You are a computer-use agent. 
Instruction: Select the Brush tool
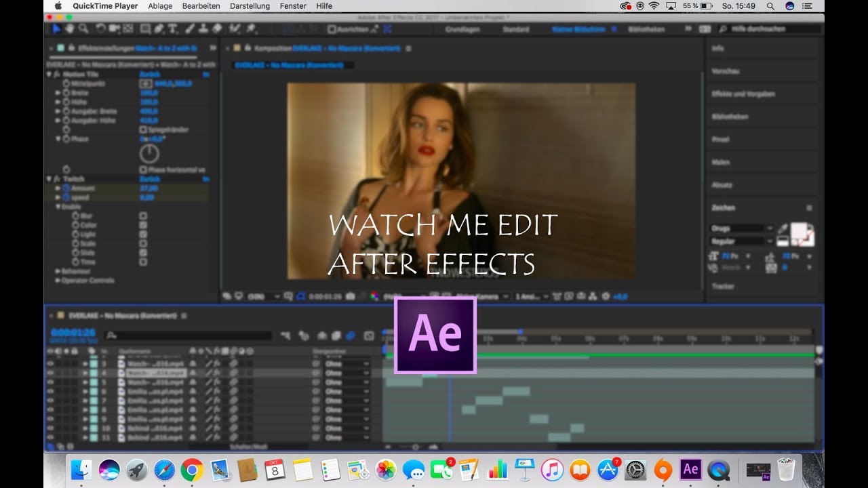(191, 29)
